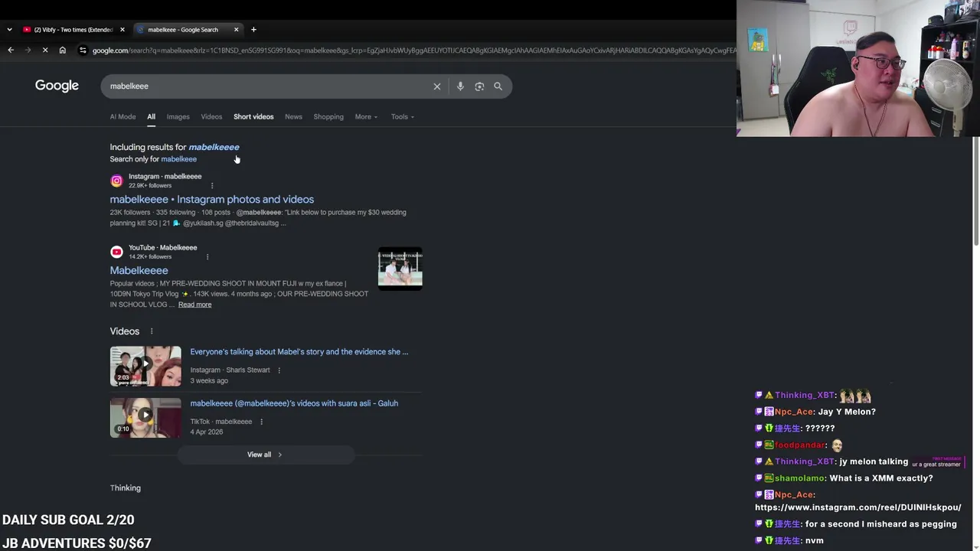Open the Short videos results tab

pos(253,117)
